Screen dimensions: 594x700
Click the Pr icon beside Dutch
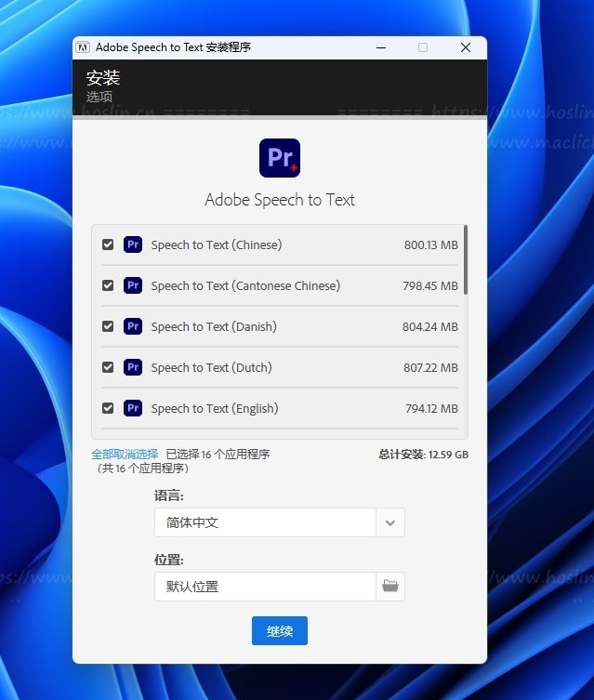(133, 367)
